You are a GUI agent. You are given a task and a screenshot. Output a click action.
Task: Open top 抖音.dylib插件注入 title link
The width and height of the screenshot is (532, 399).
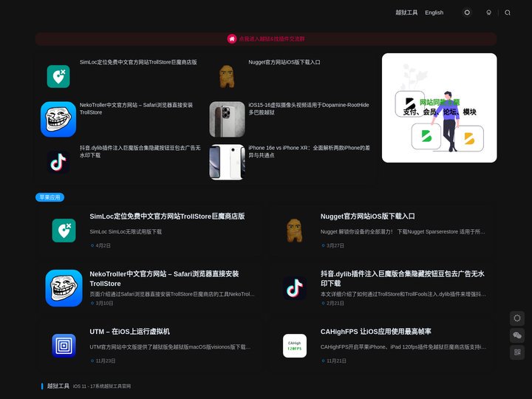[x=140, y=151]
